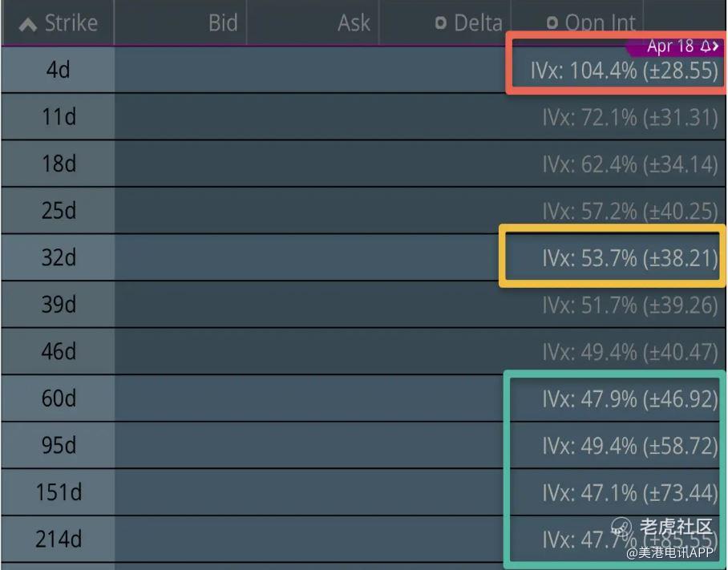Open the 151d expiration row
Screen dimensions: 728x570
58,492
